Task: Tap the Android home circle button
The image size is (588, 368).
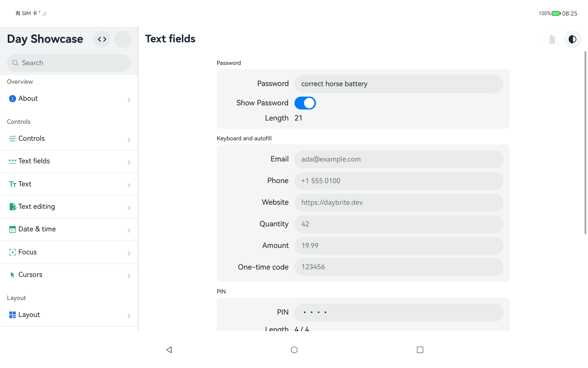Action: tap(294, 350)
